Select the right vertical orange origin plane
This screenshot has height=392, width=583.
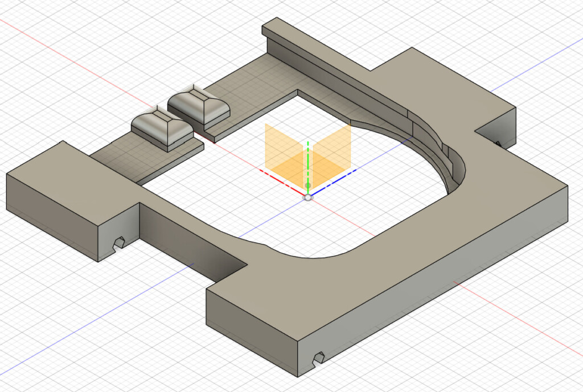[x=332, y=152]
